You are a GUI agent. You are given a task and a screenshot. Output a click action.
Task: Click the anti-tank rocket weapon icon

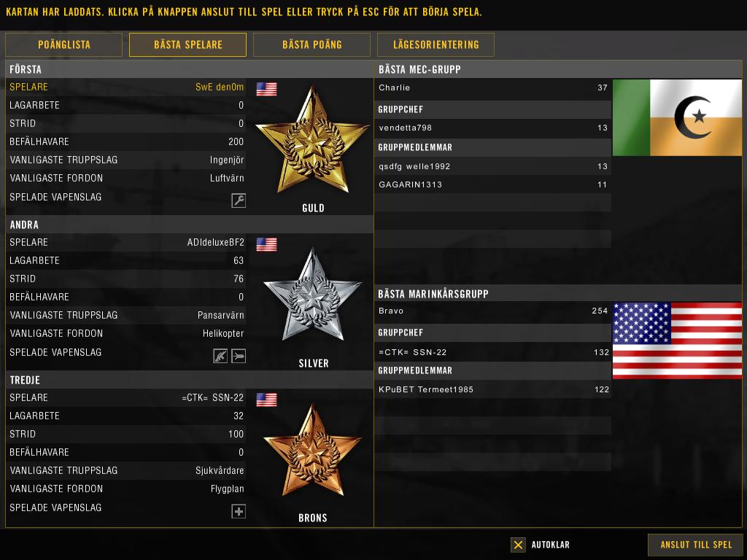tap(220, 356)
